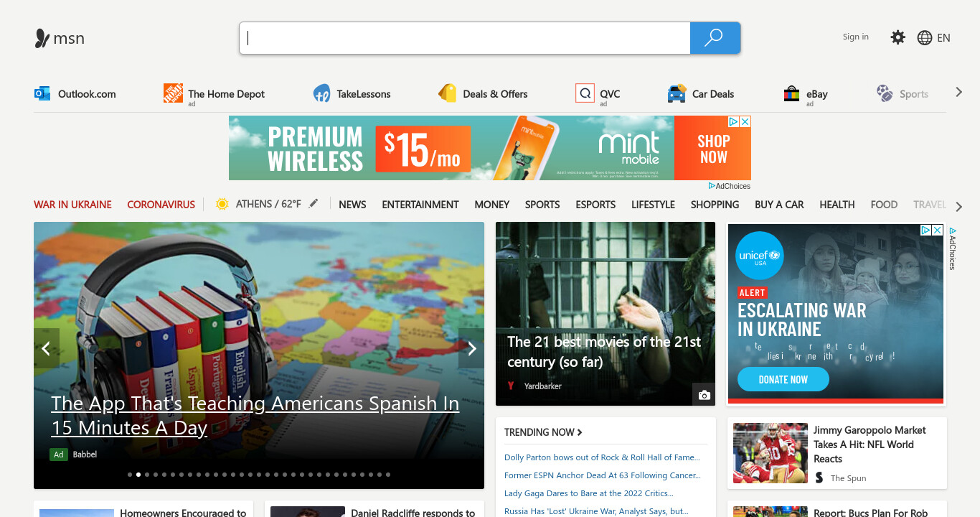The height and width of the screenshot is (517, 980).
Task: Click the TakeLessons shortcut icon
Action: pyautogui.click(x=321, y=93)
